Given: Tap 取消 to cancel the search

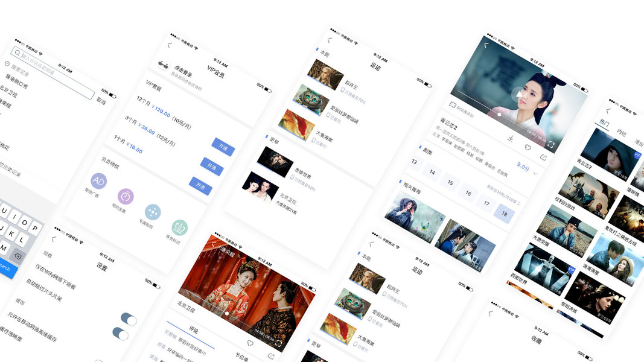Looking at the screenshot, I should [101, 100].
